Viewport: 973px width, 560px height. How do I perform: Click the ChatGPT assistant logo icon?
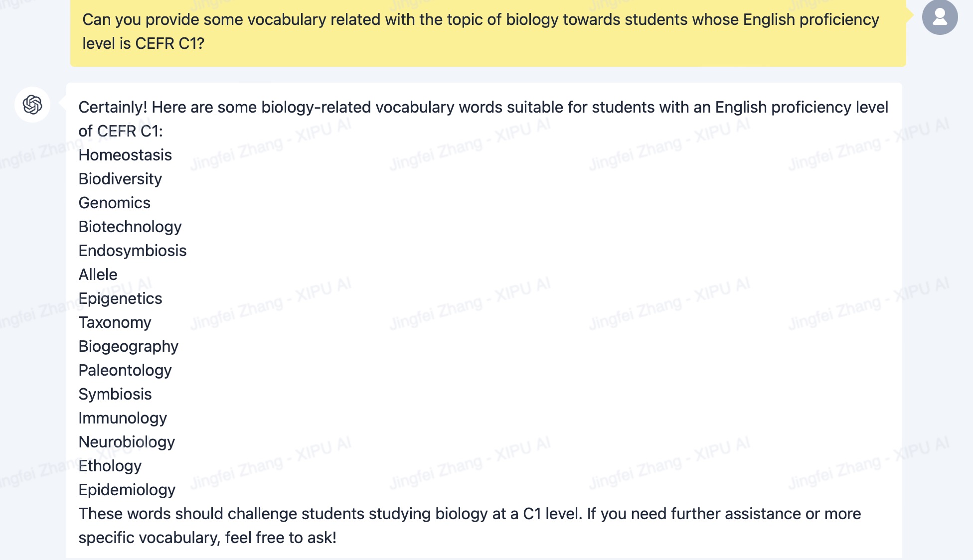click(32, 105)
